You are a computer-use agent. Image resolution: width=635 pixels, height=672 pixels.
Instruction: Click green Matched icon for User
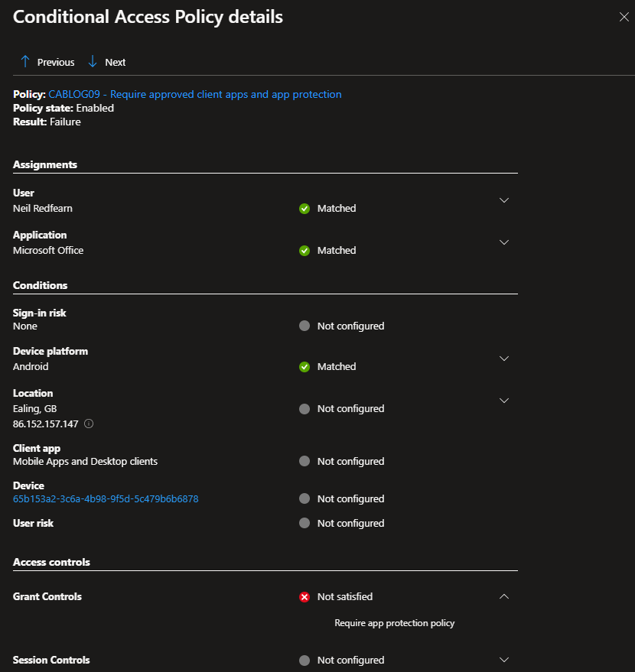coord(304,209)
